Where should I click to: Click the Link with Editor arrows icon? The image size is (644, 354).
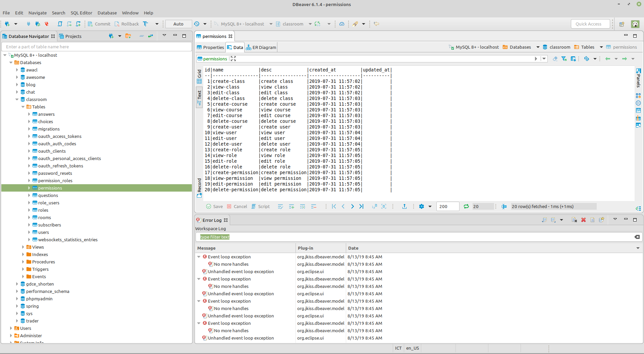[x=151, y=36]
